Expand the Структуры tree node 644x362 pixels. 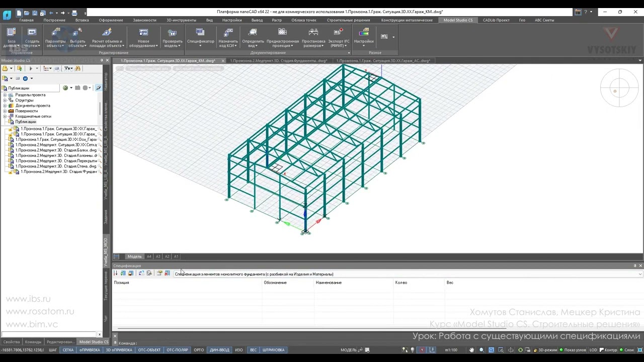click(5, 100)
